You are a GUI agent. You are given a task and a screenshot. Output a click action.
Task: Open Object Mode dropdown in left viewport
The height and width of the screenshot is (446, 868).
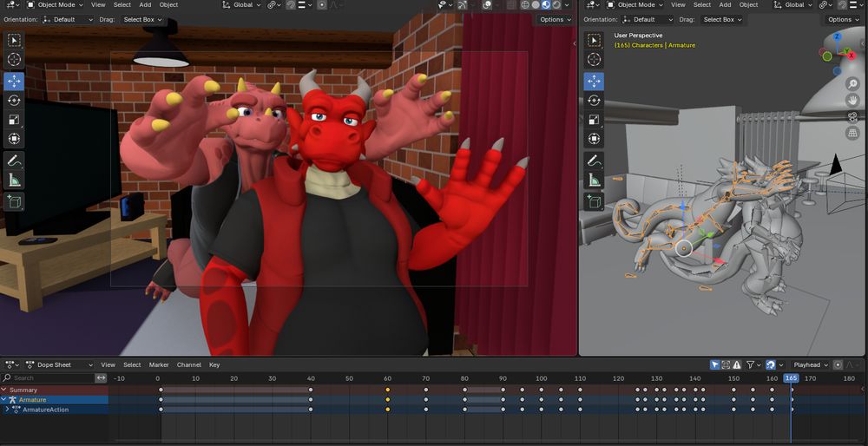(x=54, y=5)
